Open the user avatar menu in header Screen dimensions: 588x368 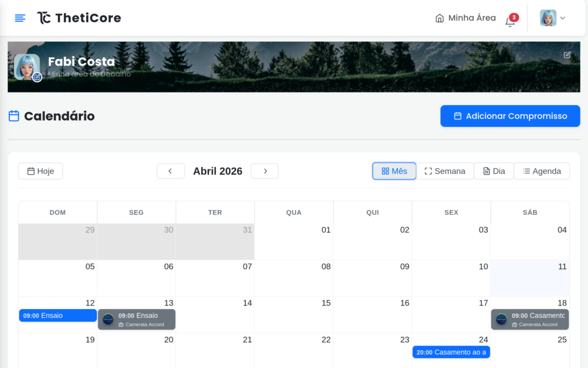click(x=552, y=18)
